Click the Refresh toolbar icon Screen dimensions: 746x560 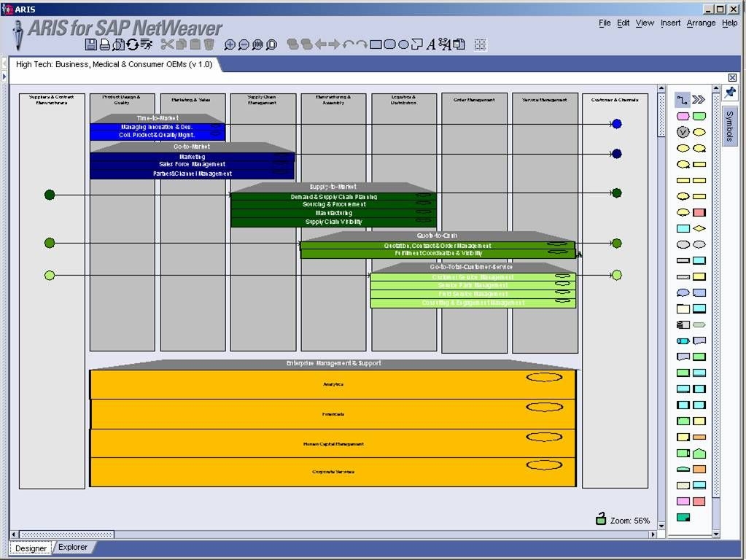pyautogui.click(x=132, y=44)
